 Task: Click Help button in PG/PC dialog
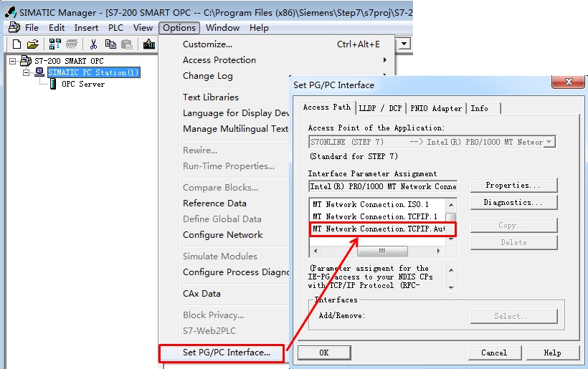tap(552, 353)
